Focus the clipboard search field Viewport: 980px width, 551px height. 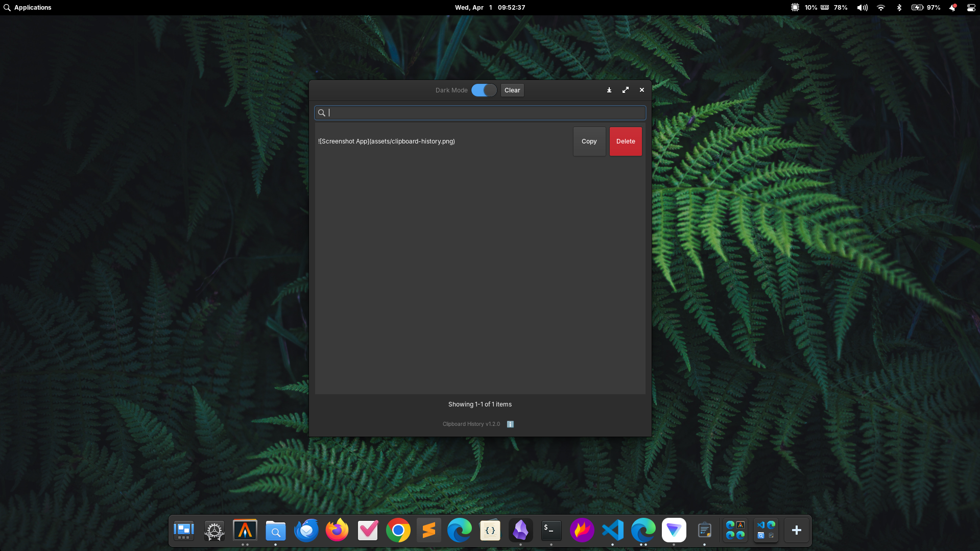tap(480, 113)
